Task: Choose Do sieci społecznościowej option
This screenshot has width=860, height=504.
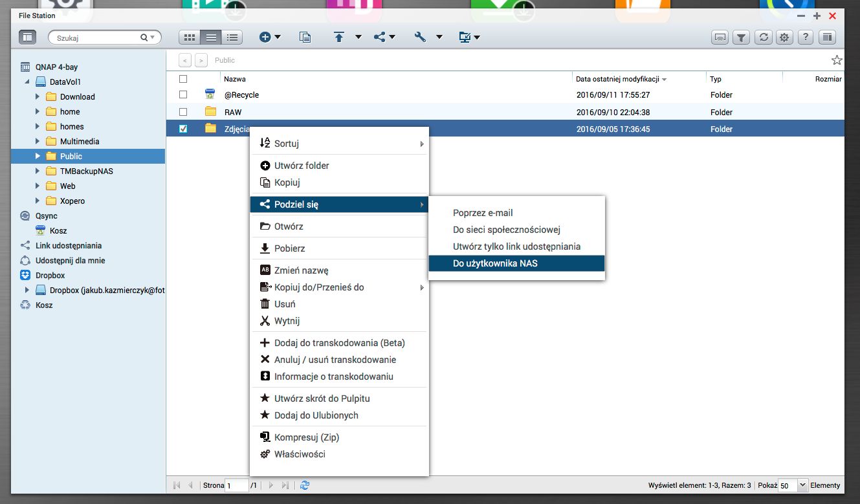Action: coord(516,230)
